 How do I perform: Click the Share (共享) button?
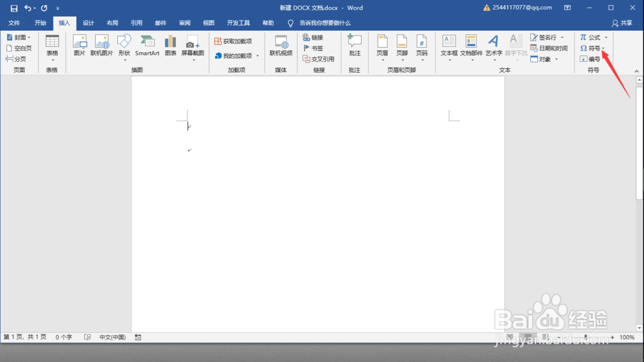click(x=622, y=23)
